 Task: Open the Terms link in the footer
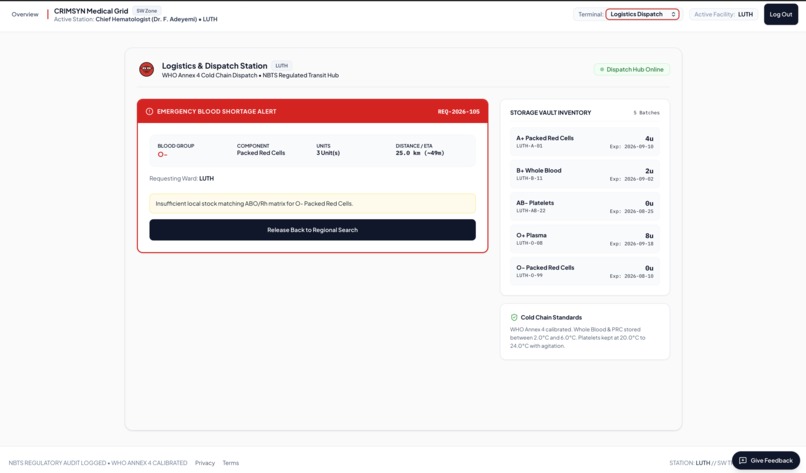(230, 463)
